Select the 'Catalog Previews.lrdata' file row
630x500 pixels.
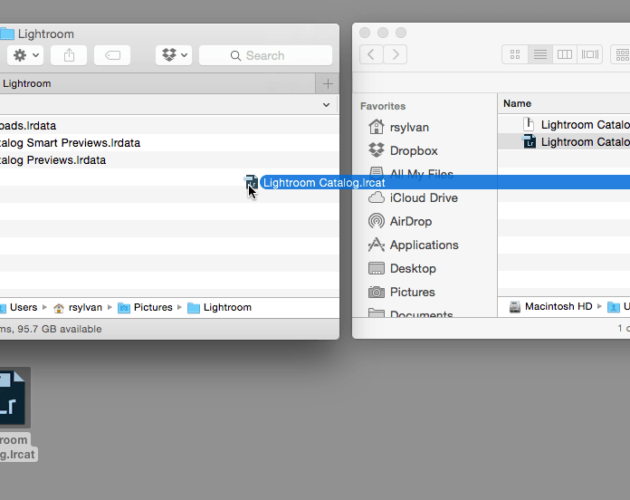[169, 160]
